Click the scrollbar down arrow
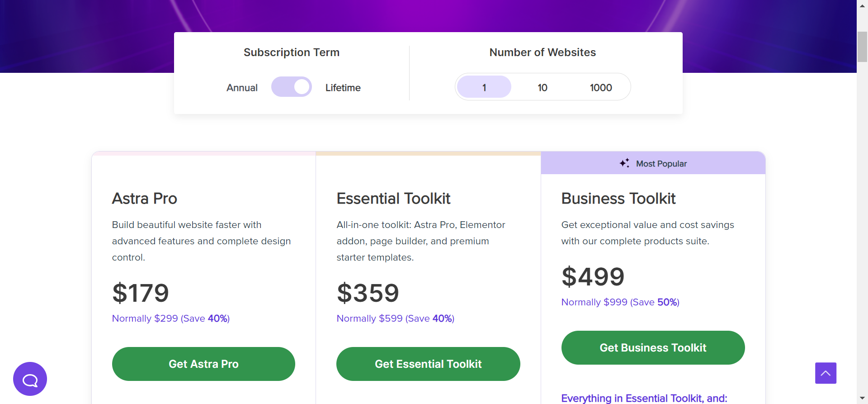Screen dimensions: 868x404 863,399
